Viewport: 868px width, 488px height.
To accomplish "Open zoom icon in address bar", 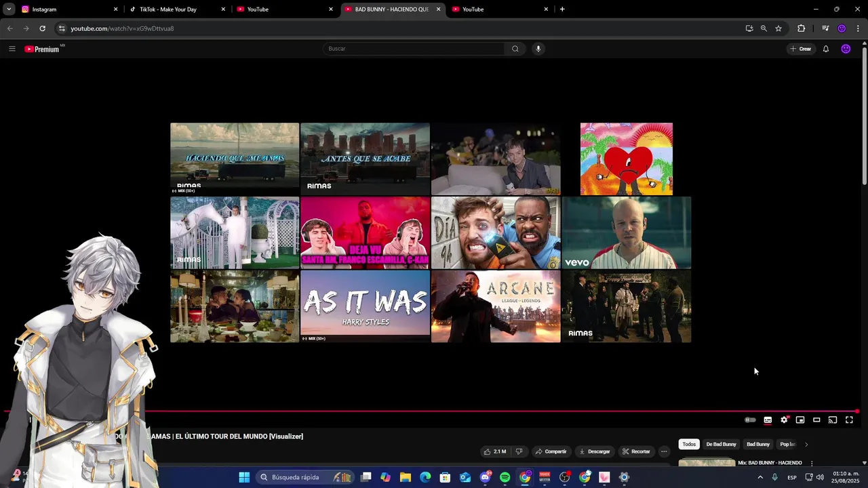I will coord(764,28).
